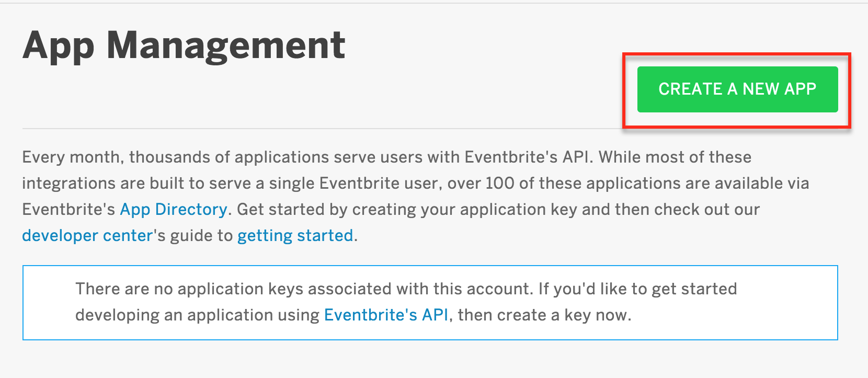Image resolution: width=868 pixels, height=378 pixels.
Task: Click the text 'serve users with Eventbrite's API'
Action: tap(490, 157)
